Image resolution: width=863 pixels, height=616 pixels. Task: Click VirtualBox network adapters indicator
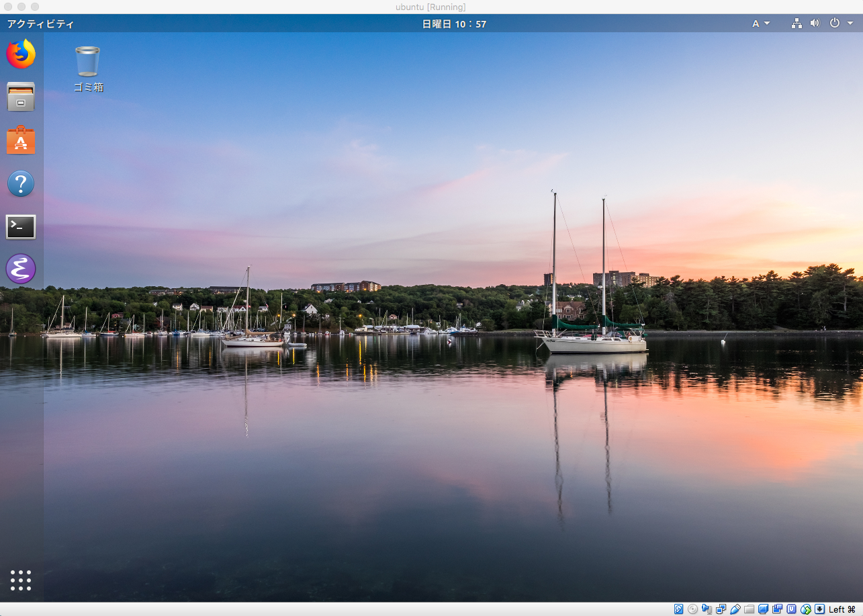tap(721, 609)
